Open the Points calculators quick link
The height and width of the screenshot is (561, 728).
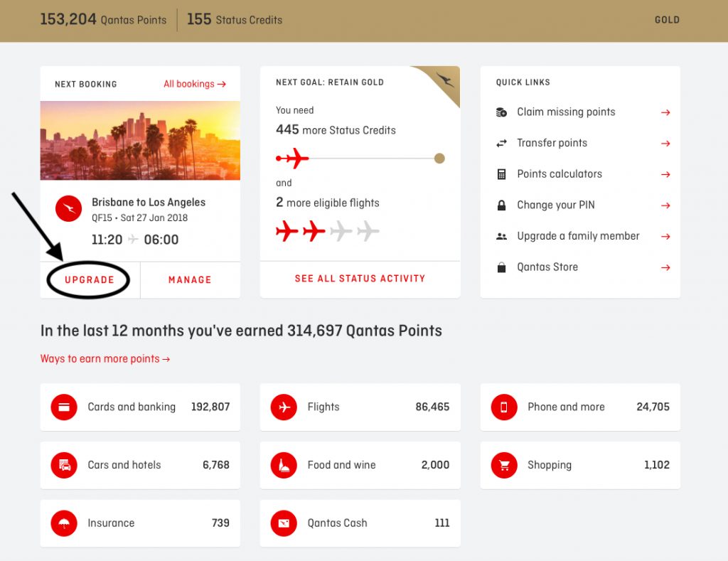point(560,174)
